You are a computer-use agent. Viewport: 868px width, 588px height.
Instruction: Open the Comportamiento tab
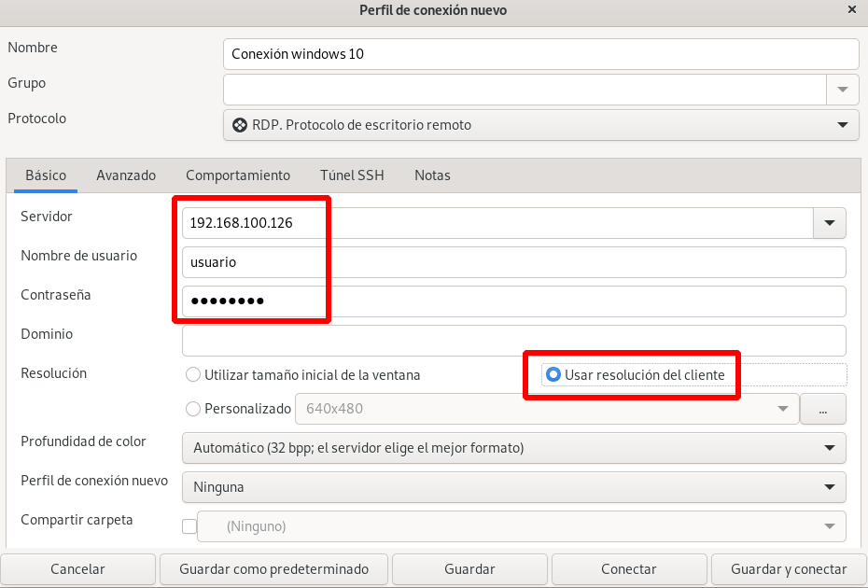(x=238, y=175)
